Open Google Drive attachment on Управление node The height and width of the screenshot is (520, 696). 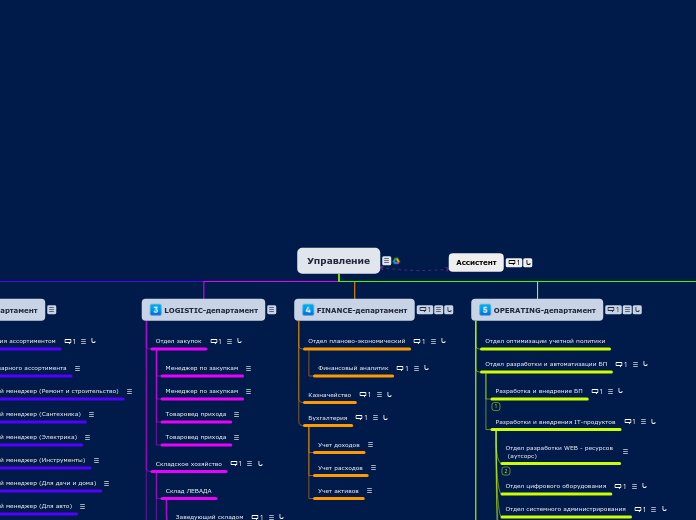click(x=396, y=261)
